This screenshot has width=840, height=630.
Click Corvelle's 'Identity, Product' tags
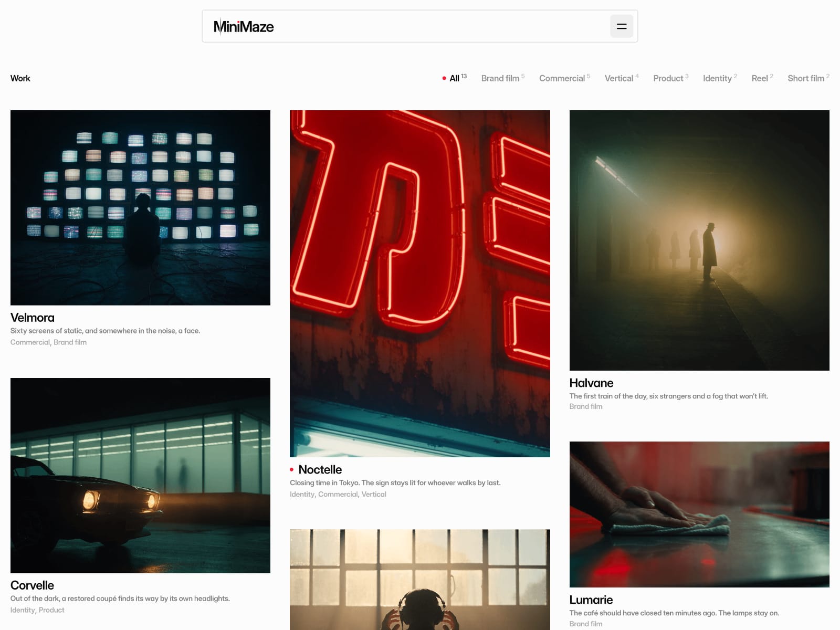(x=37, y=610)
